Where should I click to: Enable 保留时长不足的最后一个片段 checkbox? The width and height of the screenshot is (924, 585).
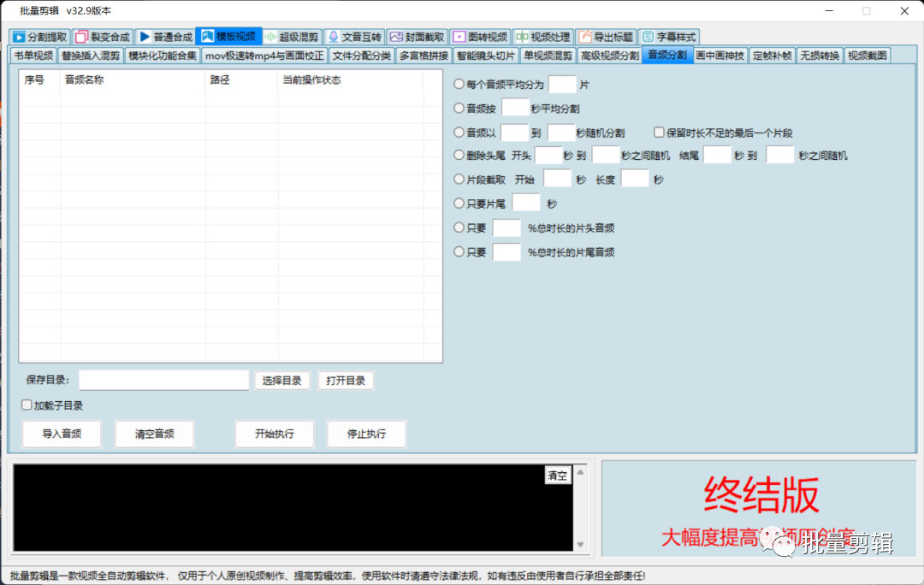click(659, 133)
